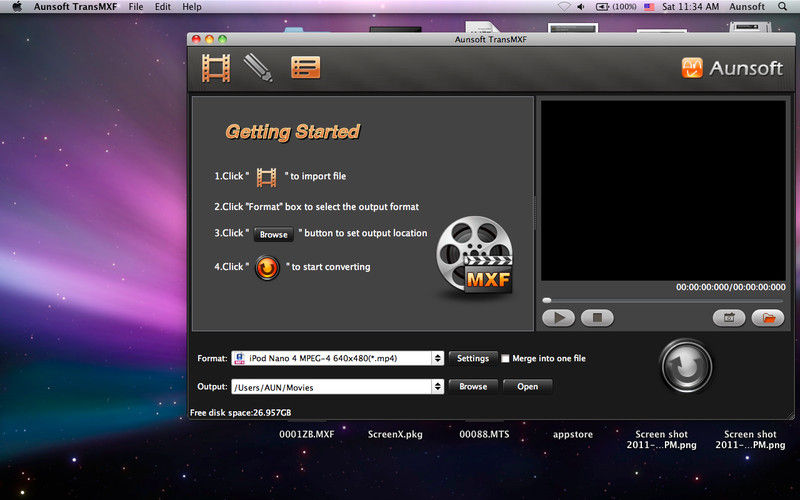Click the Browse sample button in step 3

pos(273,234)
